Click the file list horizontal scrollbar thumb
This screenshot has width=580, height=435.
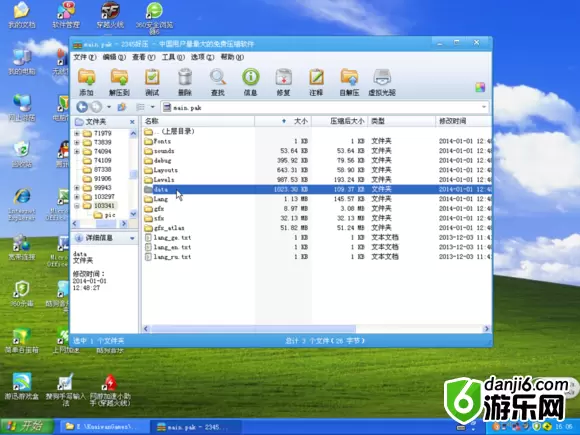click(253, 328)
